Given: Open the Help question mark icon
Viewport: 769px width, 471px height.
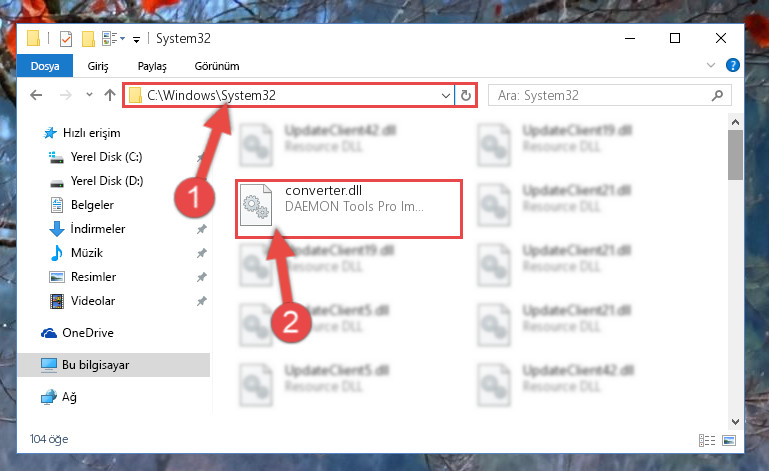Looking at the screenshot, I should pos(733,65).
